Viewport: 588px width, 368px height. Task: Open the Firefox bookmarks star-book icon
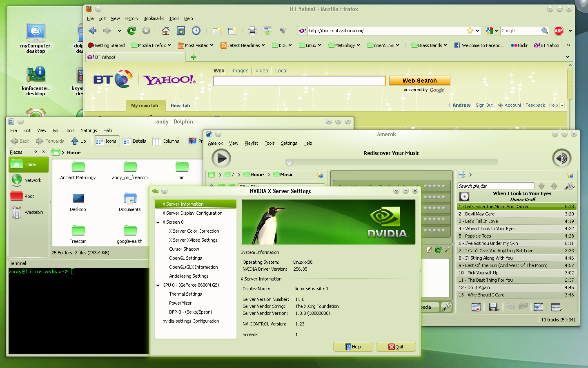pyautogui.click(x=181, y=31)
